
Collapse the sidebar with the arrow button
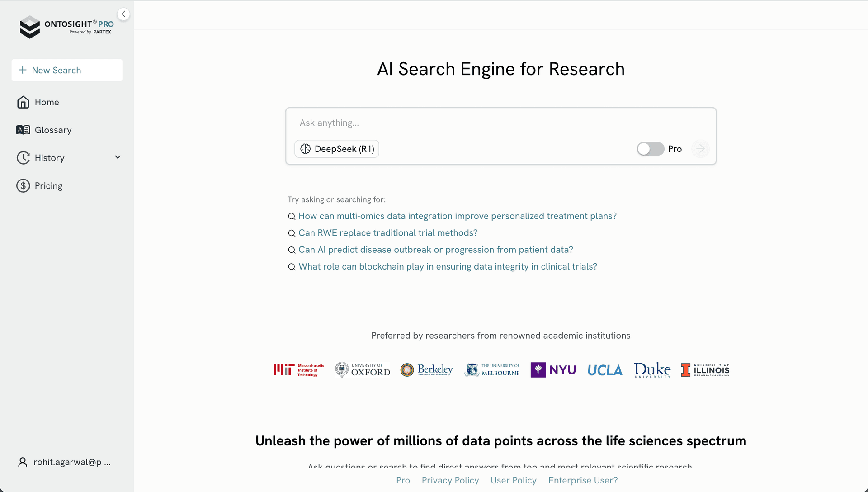point(123,14)
